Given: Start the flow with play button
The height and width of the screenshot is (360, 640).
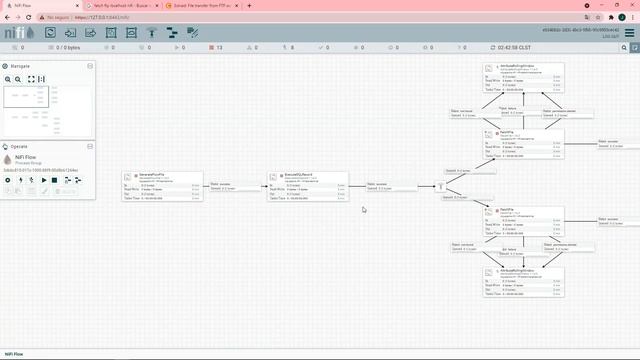Looking at the screenshot, I should tap(44, 180).
